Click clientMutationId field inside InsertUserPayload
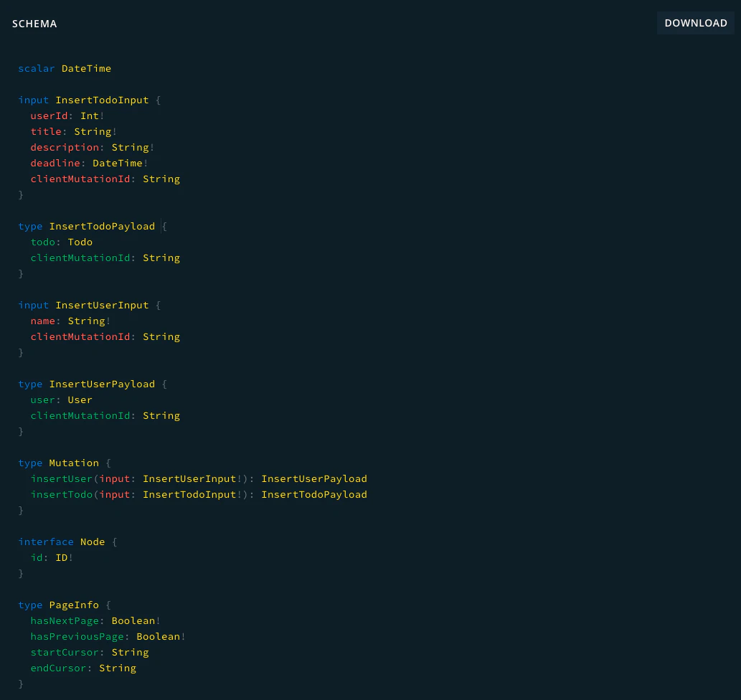This screenshot has width=741, height=700. coord(105,416)
